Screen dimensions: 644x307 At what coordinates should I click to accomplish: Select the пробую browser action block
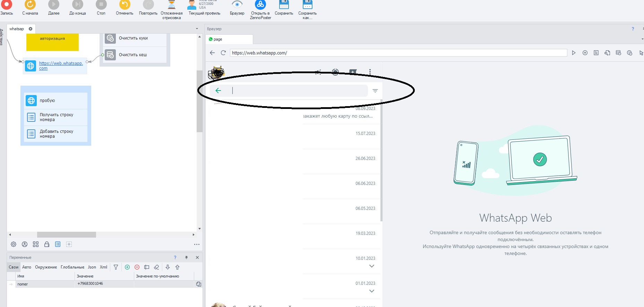click(55, 101)
